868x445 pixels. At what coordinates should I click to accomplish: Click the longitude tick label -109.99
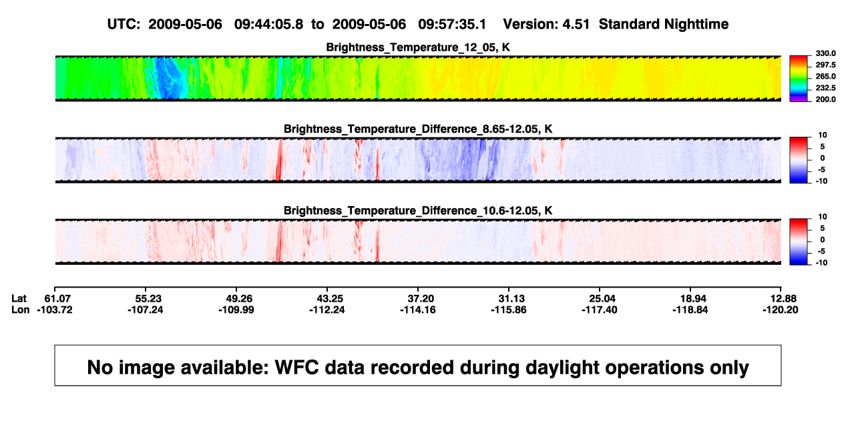[236, 310]
